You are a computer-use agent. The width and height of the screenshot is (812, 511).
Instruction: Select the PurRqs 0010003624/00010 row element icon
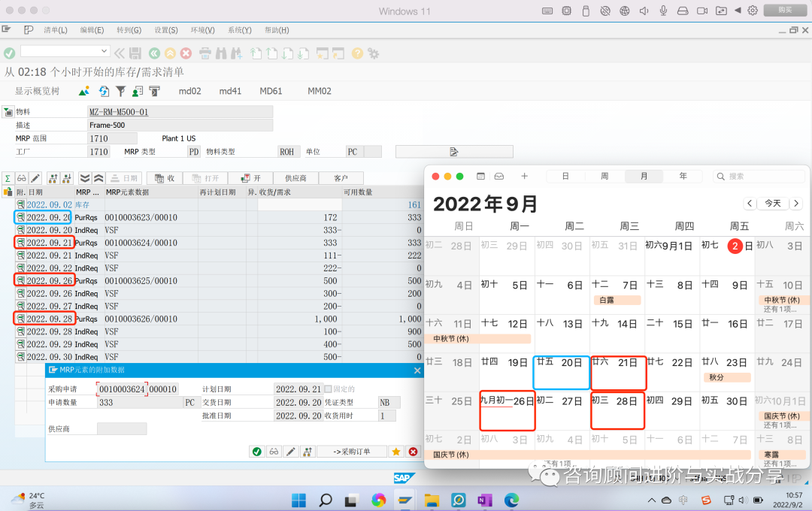coord(21,243)
